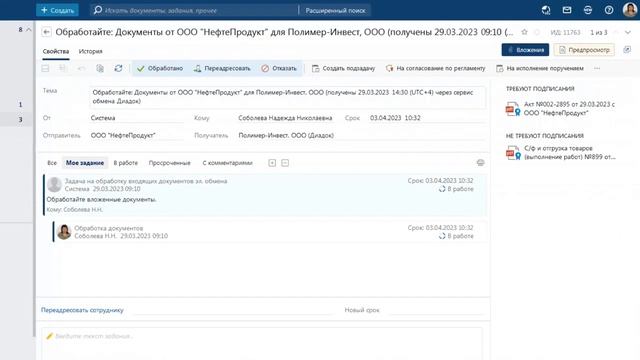This screenshot has height=360, width=640.
Task: Click the Вложения button
Action: (x=525, y=50)
